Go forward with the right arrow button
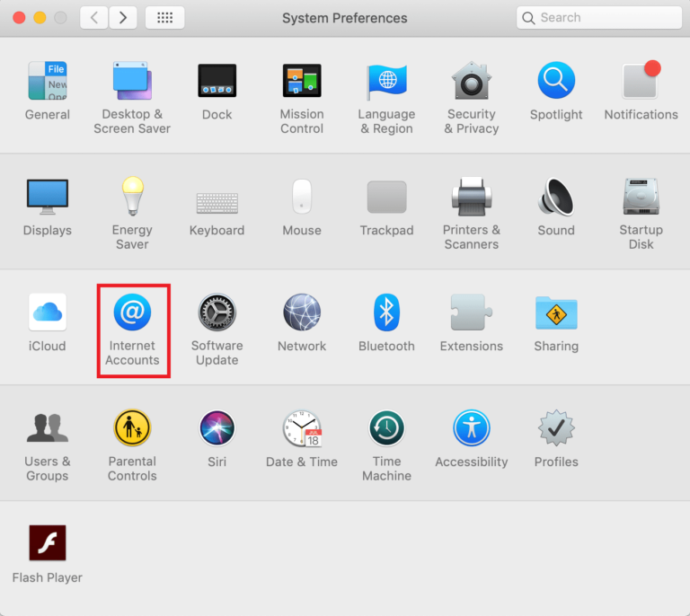The height and width of the screenshot is (616, 690). [x=123, y=17]
